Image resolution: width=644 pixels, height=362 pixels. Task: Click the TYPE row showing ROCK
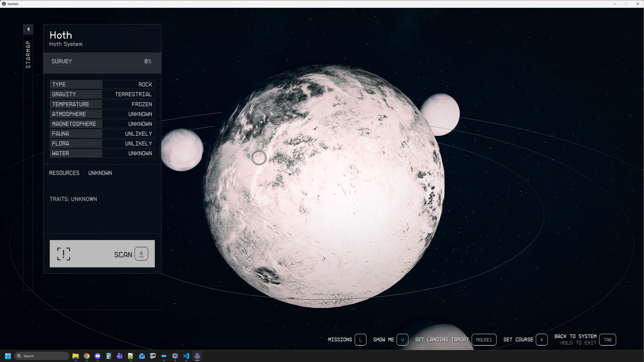(102, 84)
